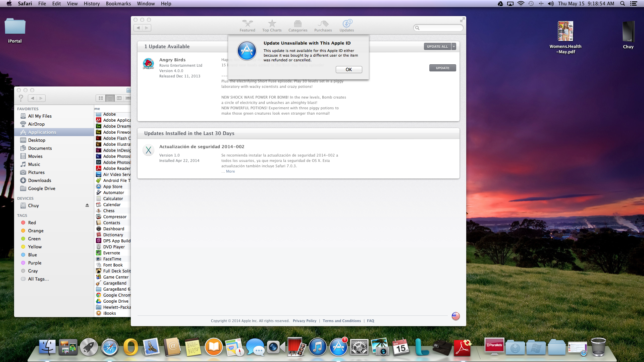The height and width of the screenshot is (362, 644).
Task: Click the country flag icon at bottom
Action: click(x=455, y=316)
